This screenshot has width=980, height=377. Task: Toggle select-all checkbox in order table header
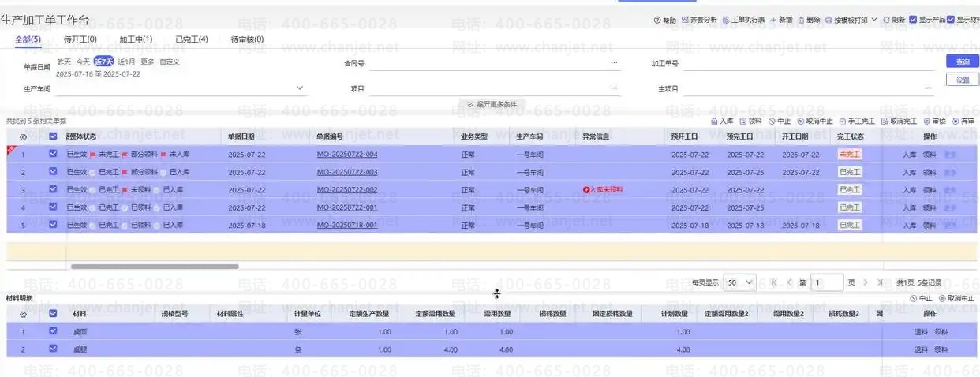pos(53,136)
